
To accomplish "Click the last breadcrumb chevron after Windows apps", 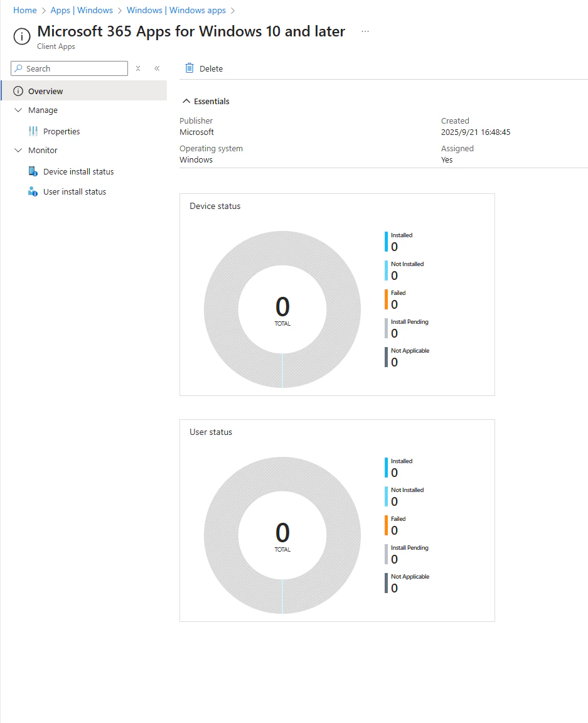I will [232, 11].
